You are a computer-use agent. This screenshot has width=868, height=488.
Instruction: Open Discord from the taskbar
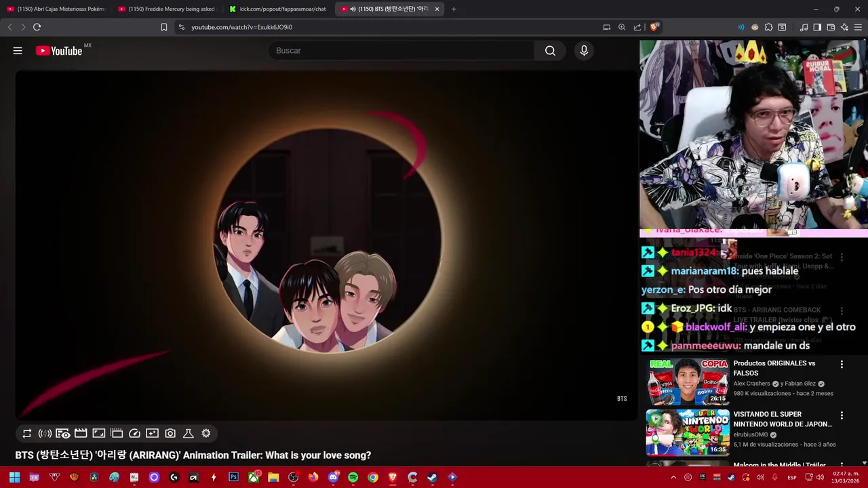tap(333, 477)
